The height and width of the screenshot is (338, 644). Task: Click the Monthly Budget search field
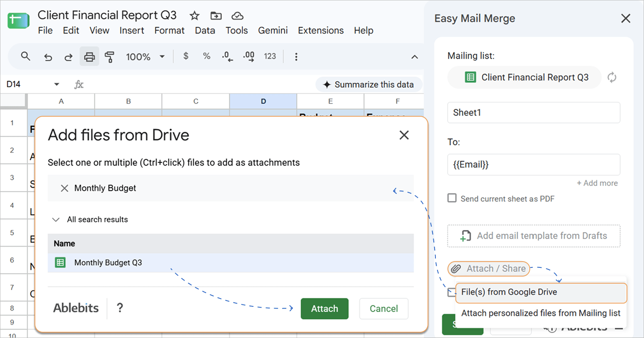point(231,188)
